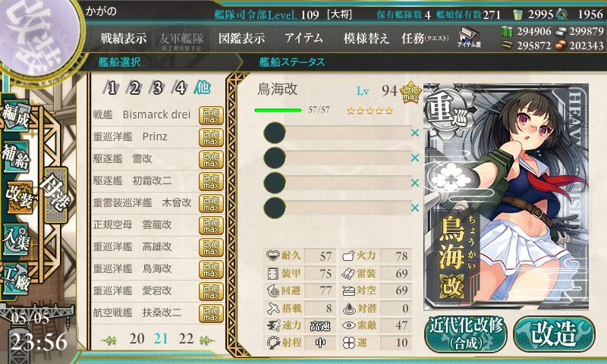
Task: Switch to fleet 3 tab
Action: click(x=157, y=88)
